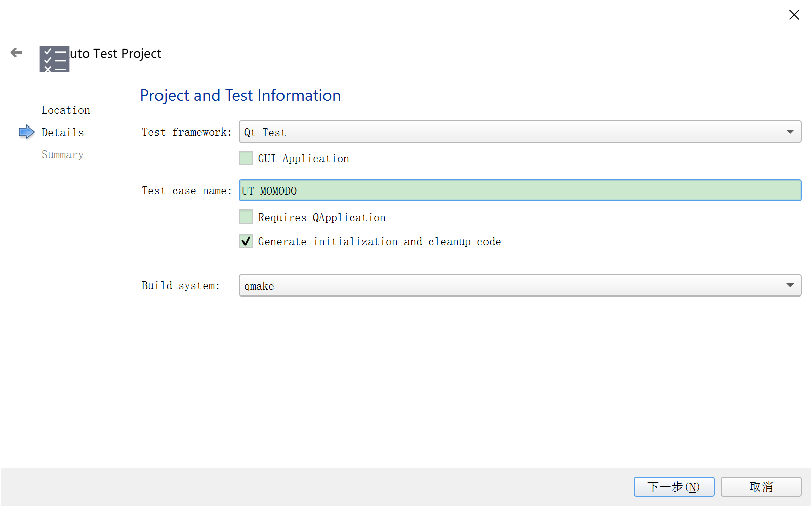The width and height of the screenshot is (812, 507).
Task: Click the 下一步(N) next button
Action: [x=674, y=487]
